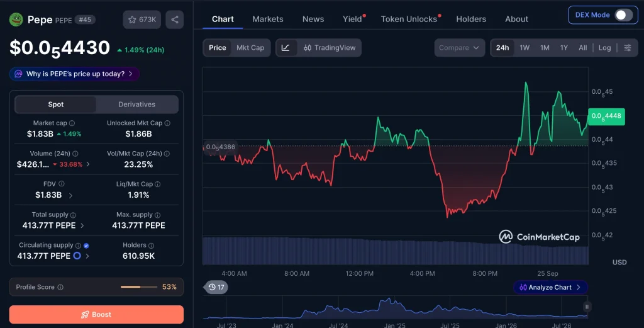Click circulating supply ring progress icon
This screenshot has height=328, width=644.
tap(77, 256)
